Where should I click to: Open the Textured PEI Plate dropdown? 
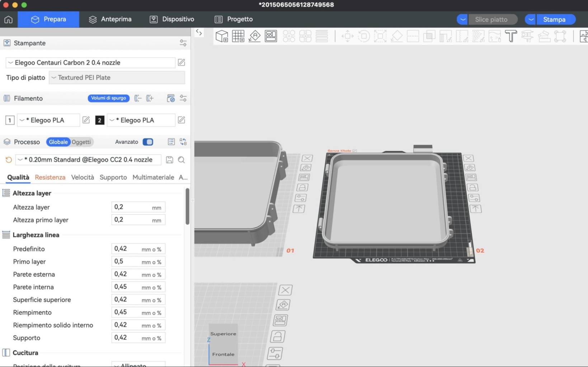pyautogui.click(x=117, y=77)
